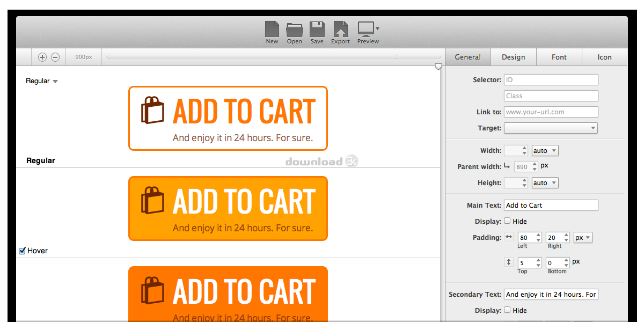Zoom out with the minus icon

[x=55, y=57]
